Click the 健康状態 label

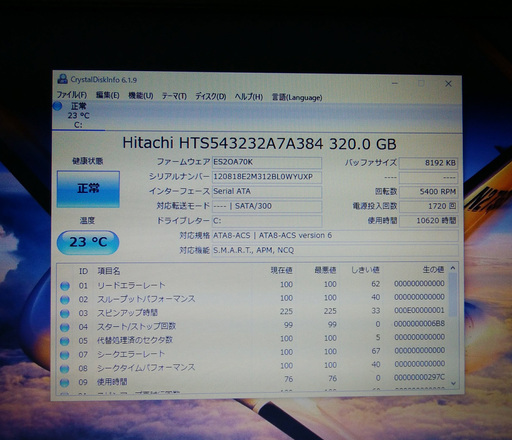pyautogui.click(x=88, y=161)
